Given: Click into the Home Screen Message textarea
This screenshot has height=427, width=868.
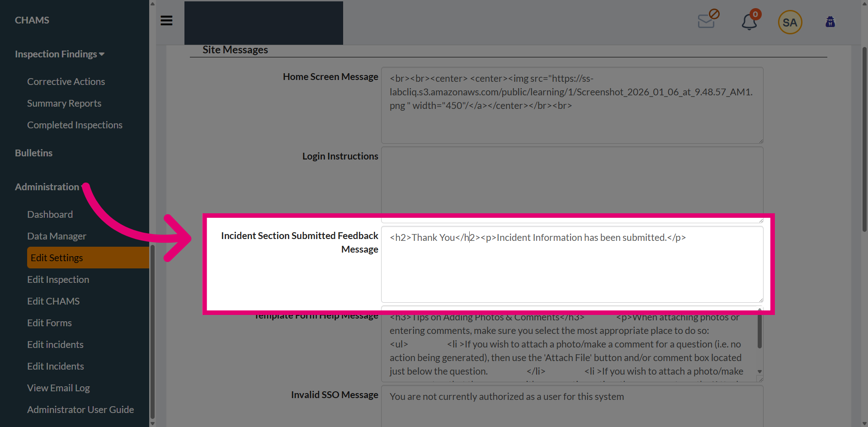Looking at the screenshot, I should click(572, 105).
